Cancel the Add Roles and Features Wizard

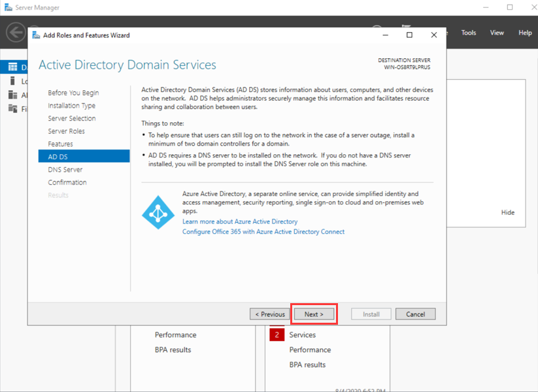(x=415, y=314)
